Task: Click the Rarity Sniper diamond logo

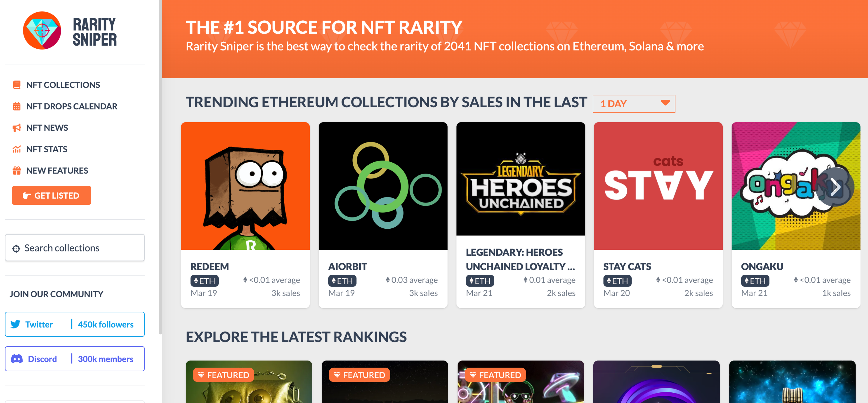Action: (x=42, y=31)
